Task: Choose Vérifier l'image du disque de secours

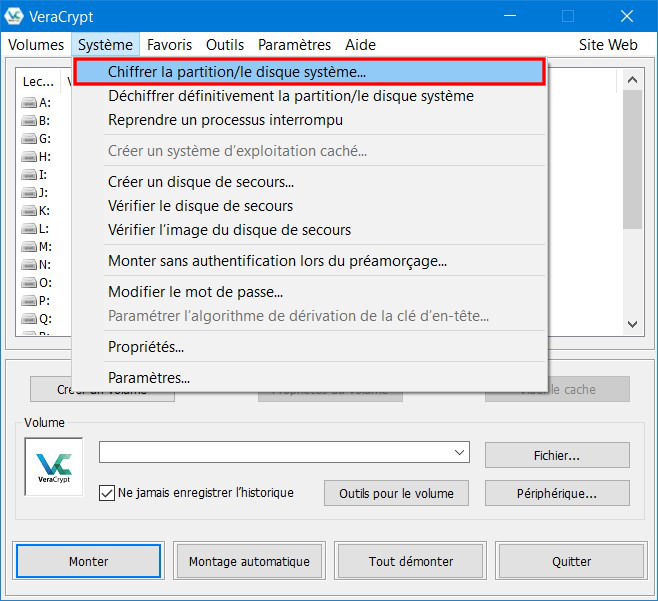Action: [x=310, y=230]
